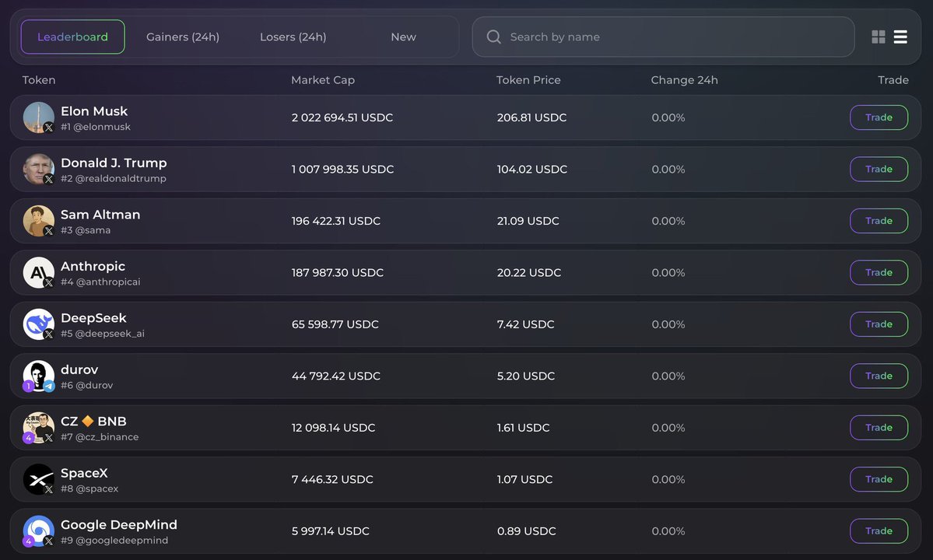Click 65 598.77 USDC market cap
Viewport: 933px width, 560px height.
(335, 324)
